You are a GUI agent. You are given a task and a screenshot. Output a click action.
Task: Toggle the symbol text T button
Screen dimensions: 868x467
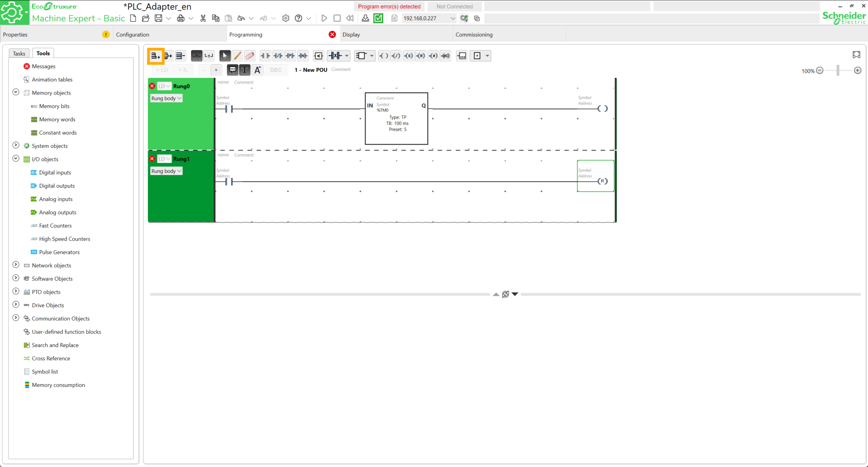pyautogui.click(x=244, y=70)
